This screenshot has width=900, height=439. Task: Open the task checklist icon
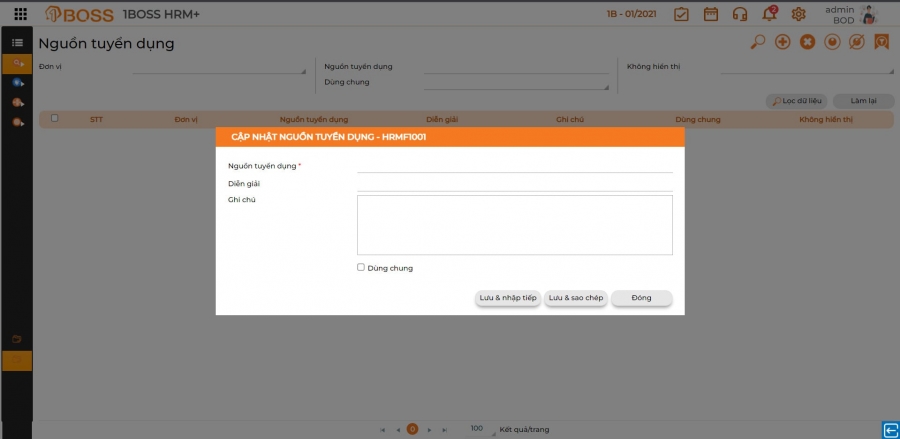pyautogui.click(x=681, y=14)
